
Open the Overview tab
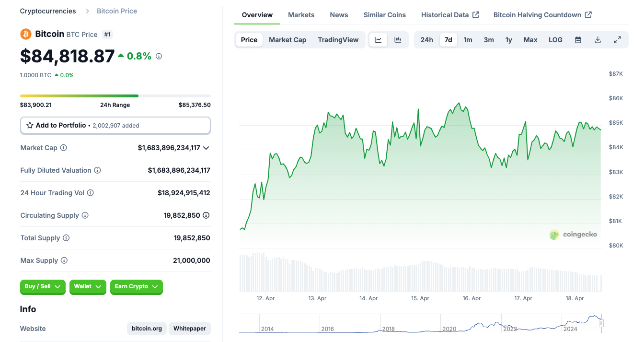tap(257, 15)
